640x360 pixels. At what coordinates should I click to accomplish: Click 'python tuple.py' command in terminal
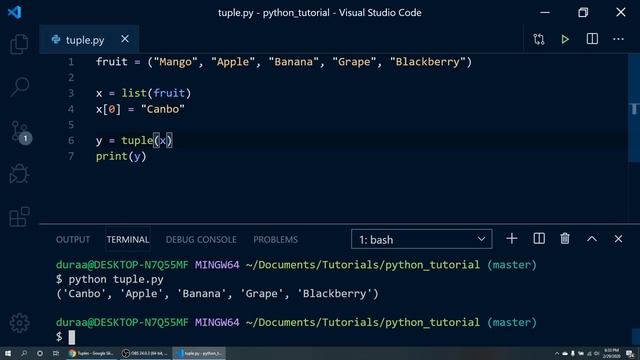[x=116, y=280]
